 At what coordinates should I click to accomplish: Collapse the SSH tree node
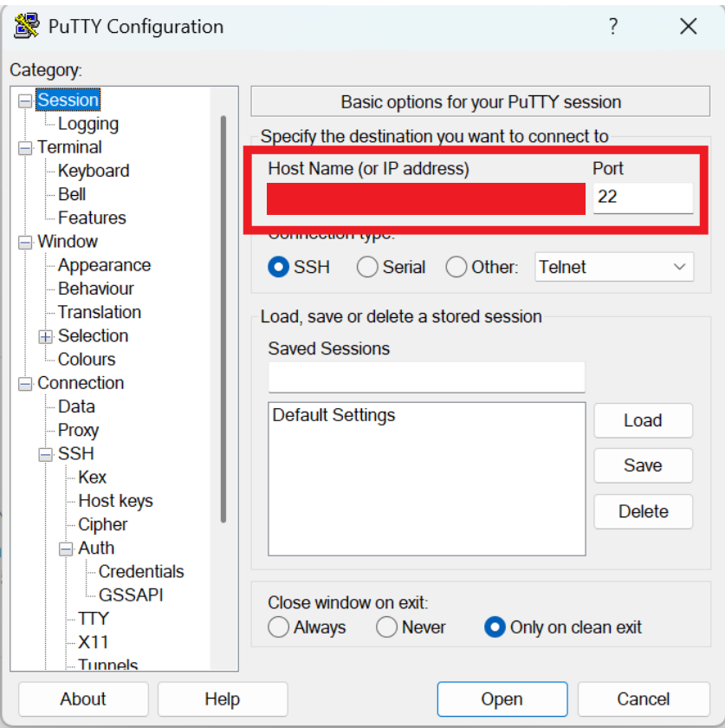(45, 454)
